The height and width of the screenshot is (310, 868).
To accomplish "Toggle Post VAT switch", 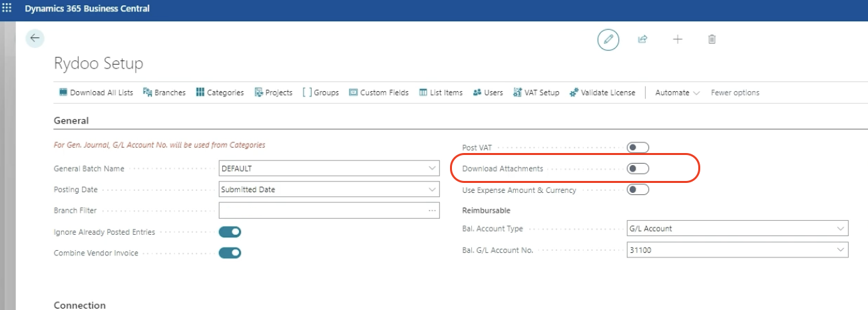I will [638, 148].
